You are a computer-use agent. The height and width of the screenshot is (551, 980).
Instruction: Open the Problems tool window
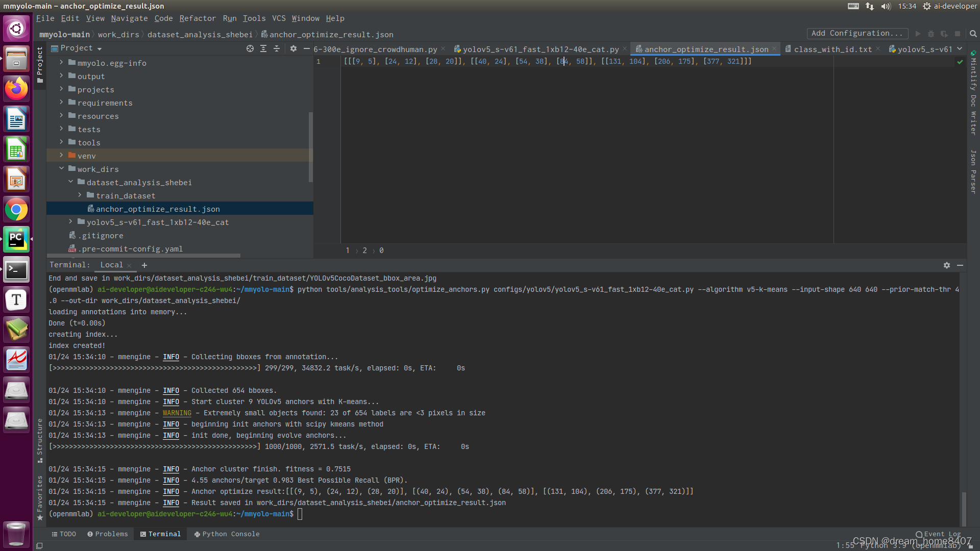pos(108,534)
